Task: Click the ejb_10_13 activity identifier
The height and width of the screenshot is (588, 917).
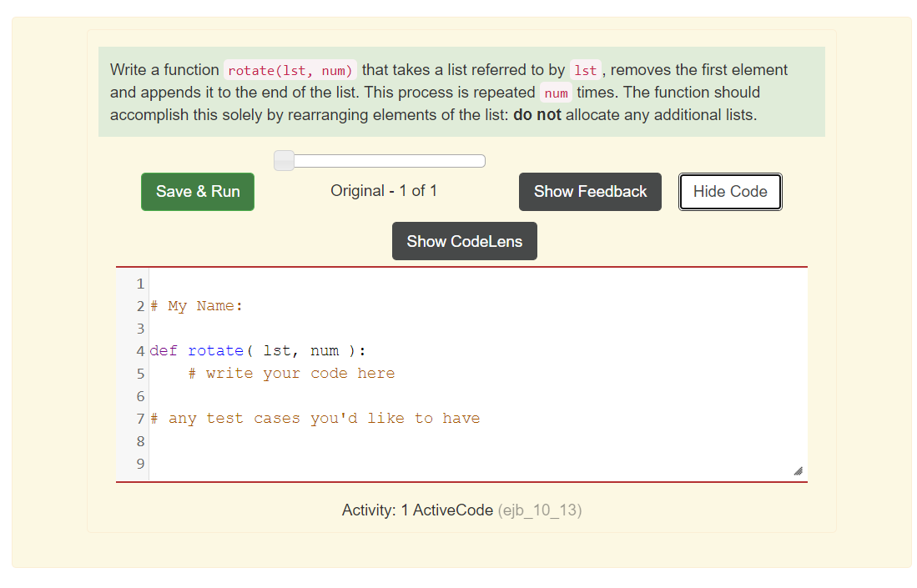Action: [x=539, y=510]
